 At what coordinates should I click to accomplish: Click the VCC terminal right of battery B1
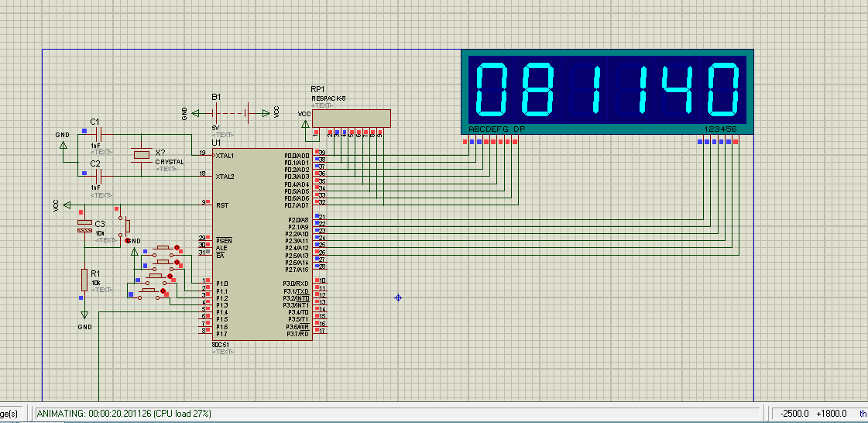pos(267,114)
